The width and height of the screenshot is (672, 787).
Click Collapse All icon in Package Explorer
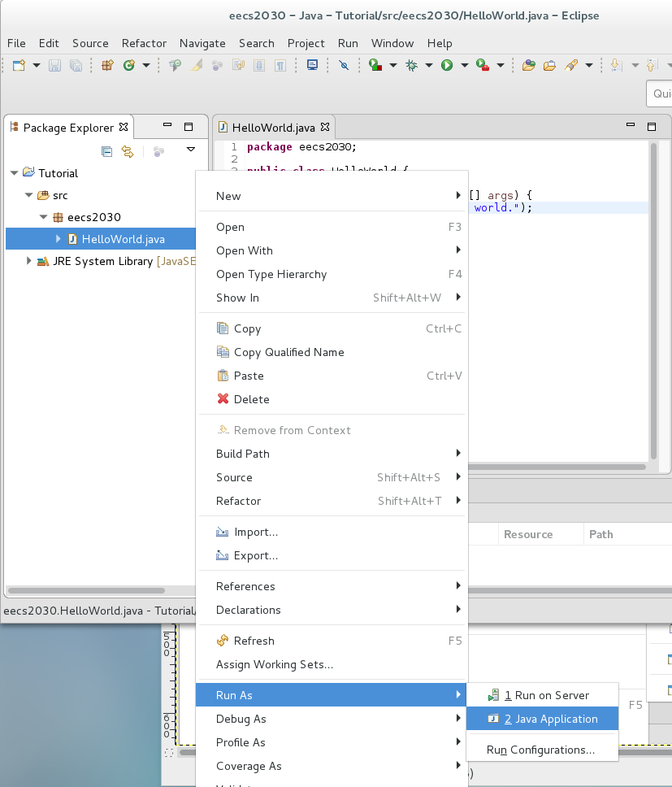tap(106, 151)
